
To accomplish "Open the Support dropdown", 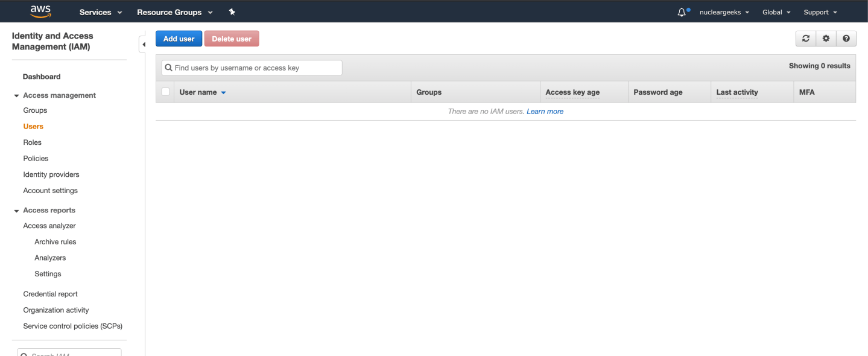I will 820,12.
